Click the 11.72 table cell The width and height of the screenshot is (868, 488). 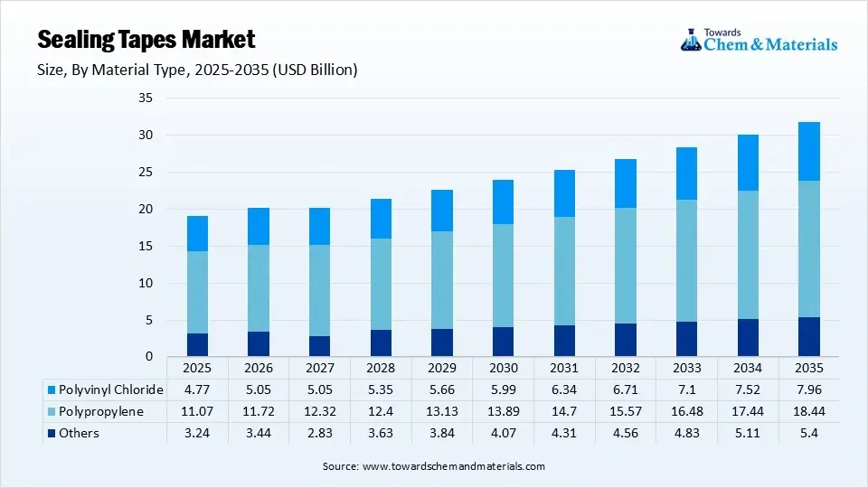tap(259, 412)
